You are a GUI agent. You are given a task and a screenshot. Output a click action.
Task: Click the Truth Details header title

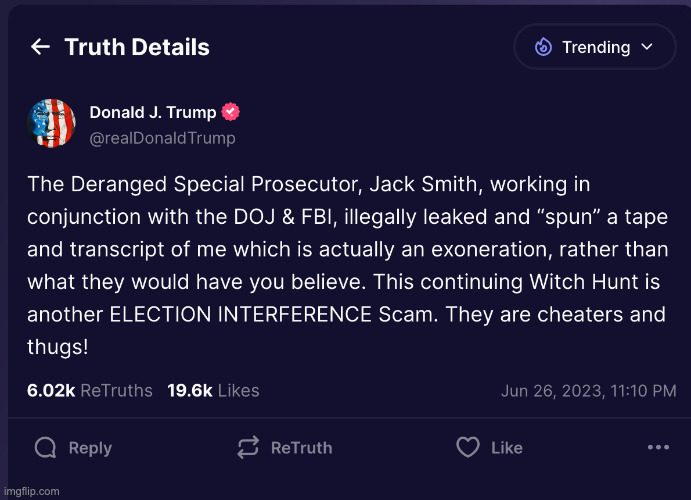point(137,47)
